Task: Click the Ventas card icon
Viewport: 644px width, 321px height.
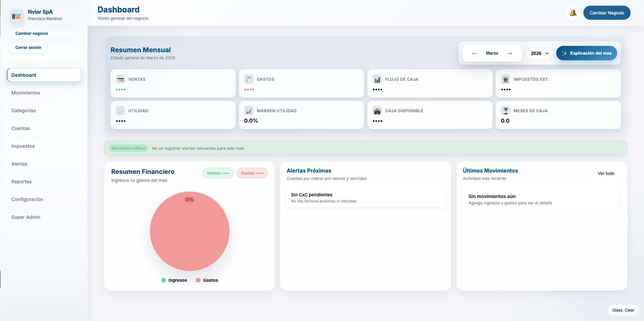Action: (120, 79)
